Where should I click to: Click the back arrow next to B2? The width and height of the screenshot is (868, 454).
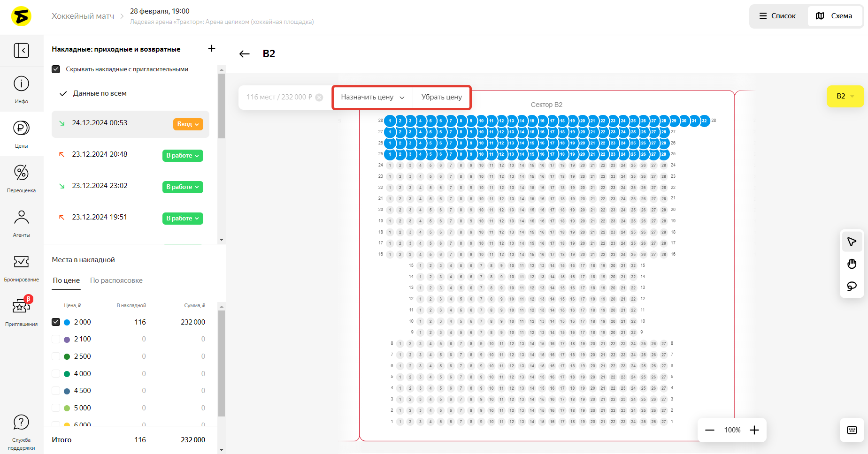pos(244,54)
